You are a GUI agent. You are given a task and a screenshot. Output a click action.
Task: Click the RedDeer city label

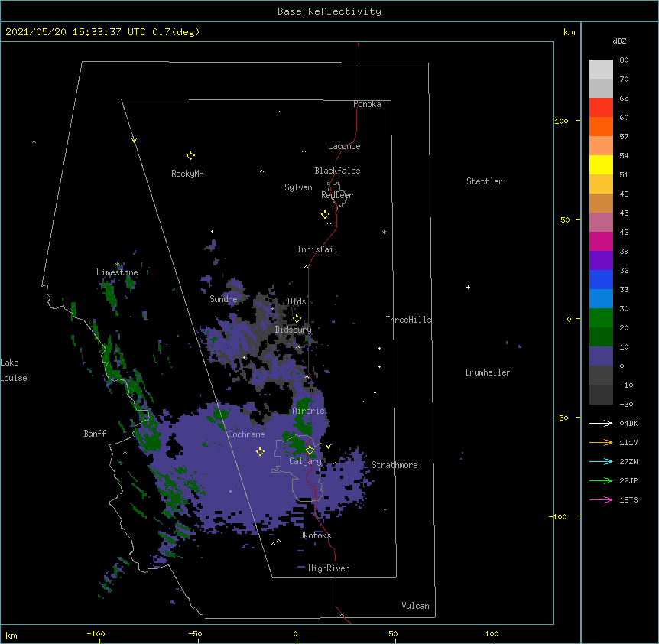pos(337,195)
